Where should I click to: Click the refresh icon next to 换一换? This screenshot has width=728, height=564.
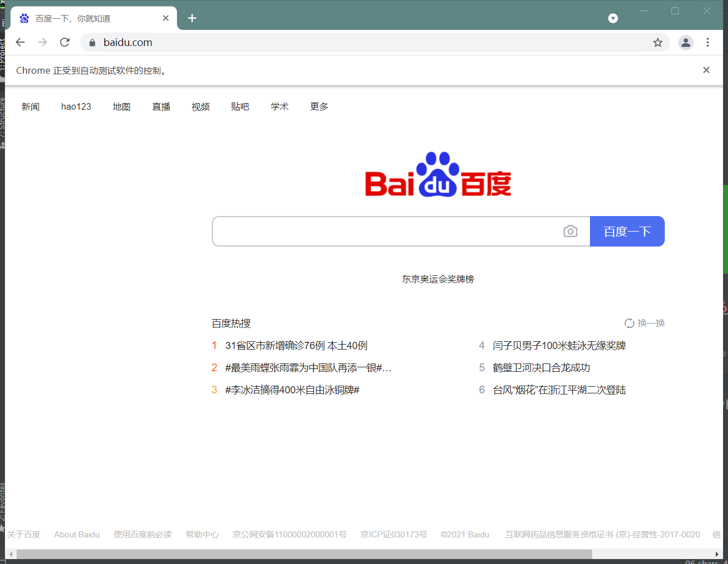click(x=629, y=323)
